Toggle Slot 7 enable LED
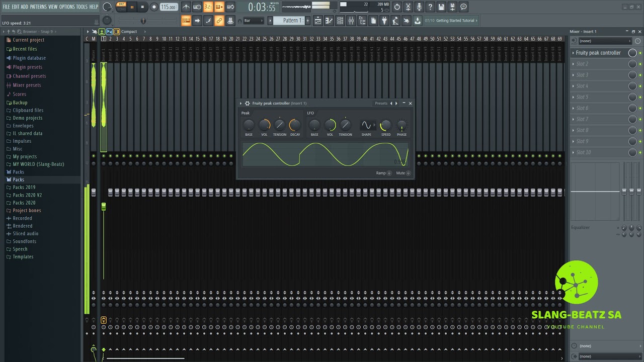The width and height of the screenshot is (644, 362). coord(640,120)
